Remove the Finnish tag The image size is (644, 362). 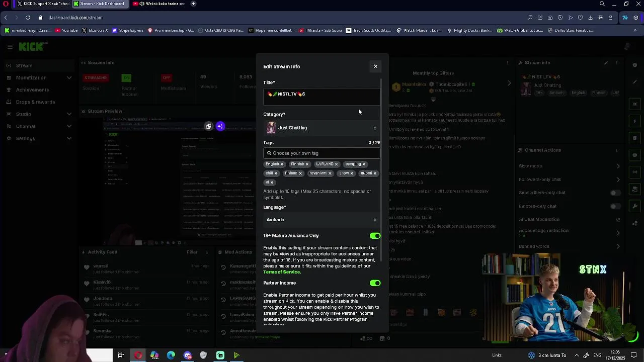point(307,164)
